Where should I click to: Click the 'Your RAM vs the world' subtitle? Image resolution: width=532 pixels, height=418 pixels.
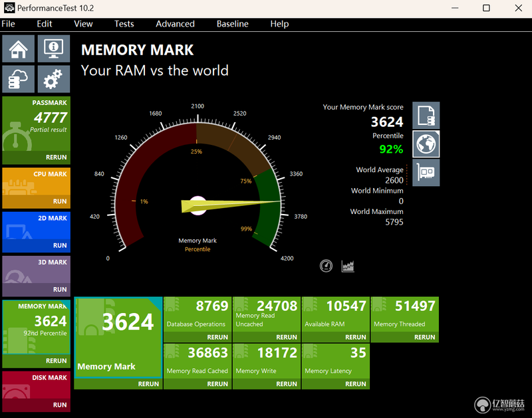155,70
